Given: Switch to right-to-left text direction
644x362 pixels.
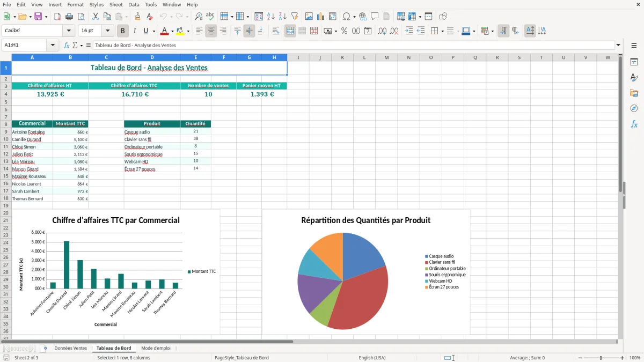Looking at the screenshot, I should [515, 31].
